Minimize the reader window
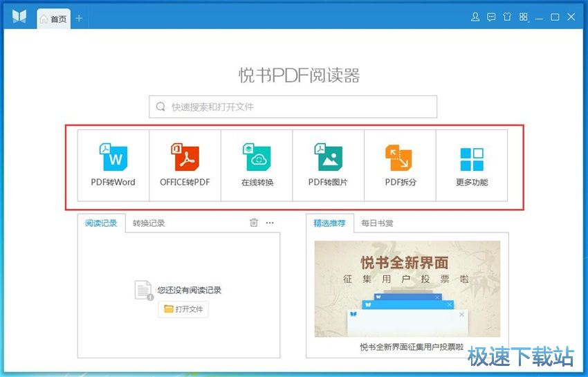 (540, 17)
